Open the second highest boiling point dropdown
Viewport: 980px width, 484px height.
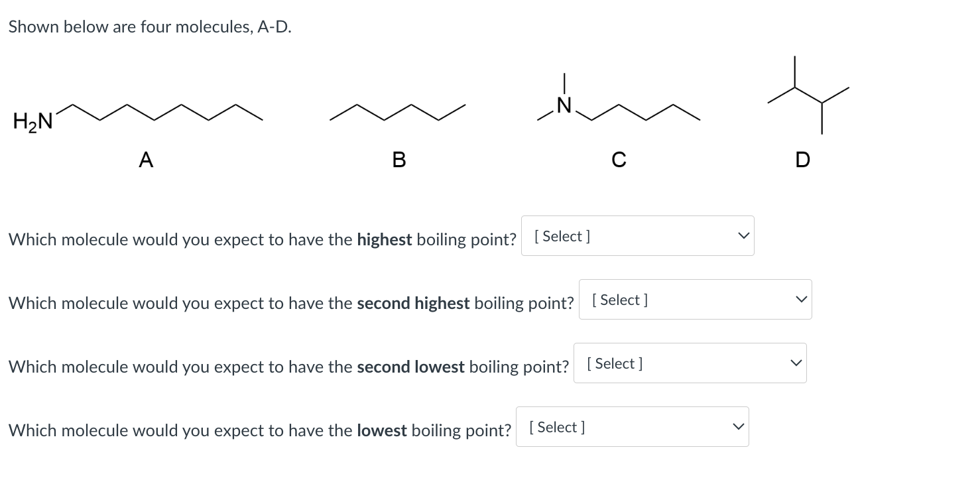coord(694,299)
